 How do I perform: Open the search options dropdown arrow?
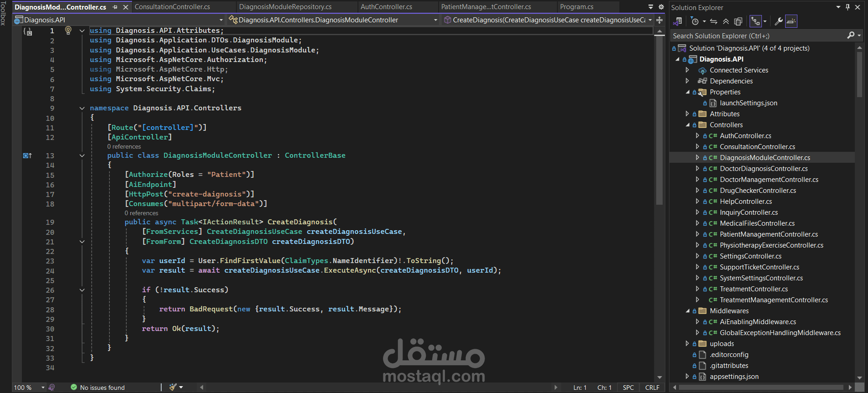click(859, 36)
